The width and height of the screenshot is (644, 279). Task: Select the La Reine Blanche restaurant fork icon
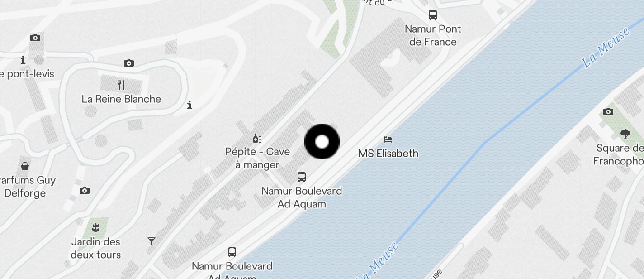click(121, 85)
